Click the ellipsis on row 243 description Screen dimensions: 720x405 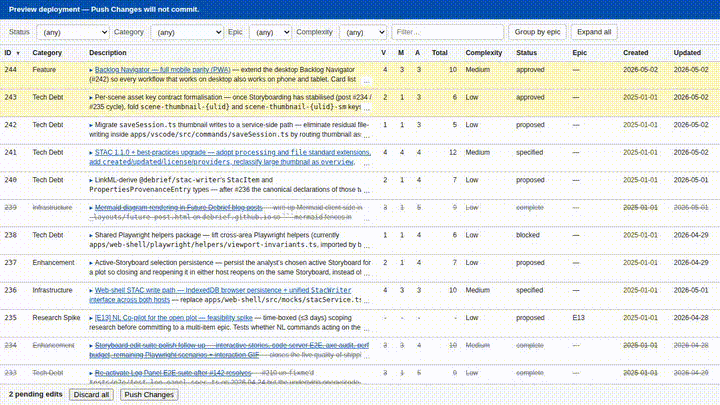[x=366, y=108]
